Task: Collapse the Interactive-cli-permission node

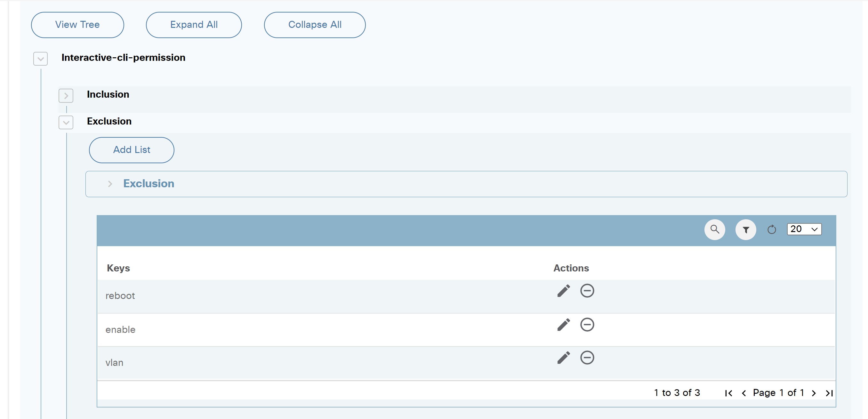Action: click(40, 59)
